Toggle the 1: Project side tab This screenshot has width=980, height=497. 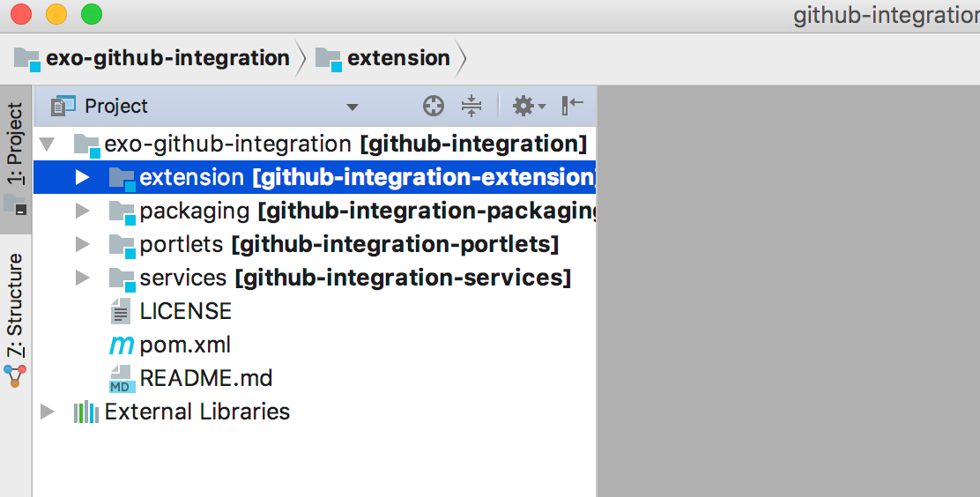16,159
